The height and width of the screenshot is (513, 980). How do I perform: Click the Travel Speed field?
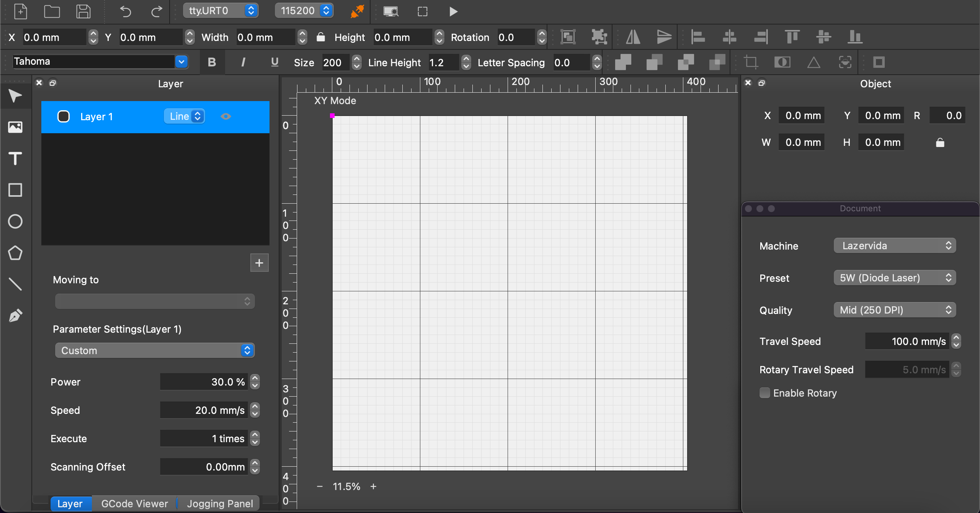(907, 341)
